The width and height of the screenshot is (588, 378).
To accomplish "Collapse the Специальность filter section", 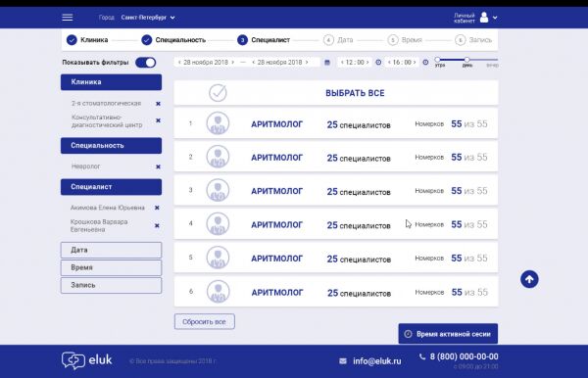I will coord(111,145).
